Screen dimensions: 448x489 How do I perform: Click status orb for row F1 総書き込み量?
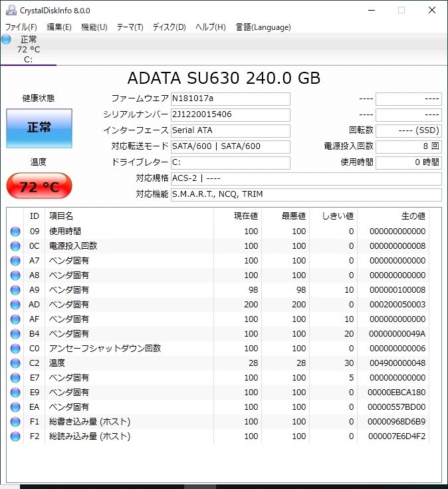point(15,422)
